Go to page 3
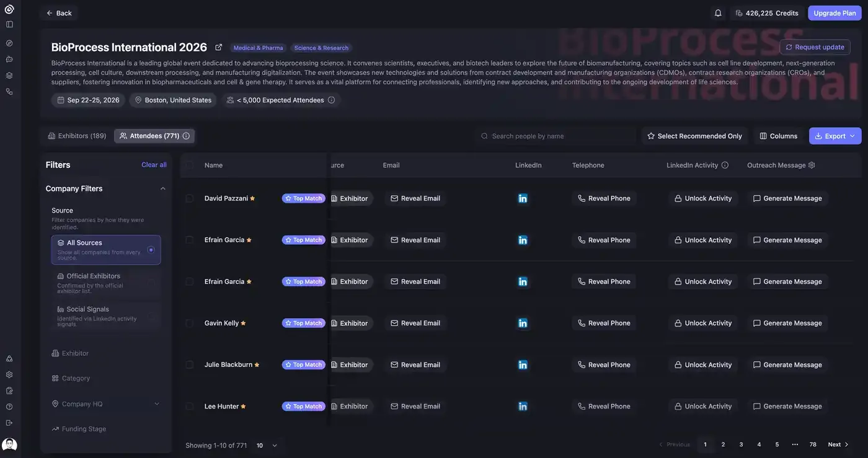 (741, 444)
